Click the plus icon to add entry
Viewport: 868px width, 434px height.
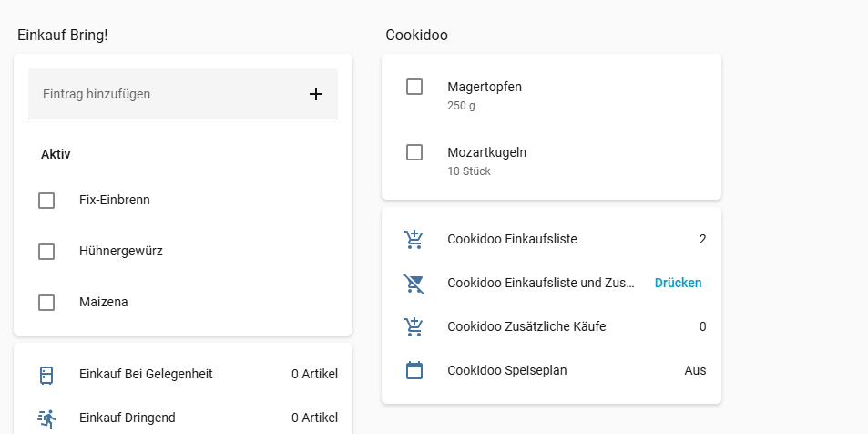[x=316, y=94]
